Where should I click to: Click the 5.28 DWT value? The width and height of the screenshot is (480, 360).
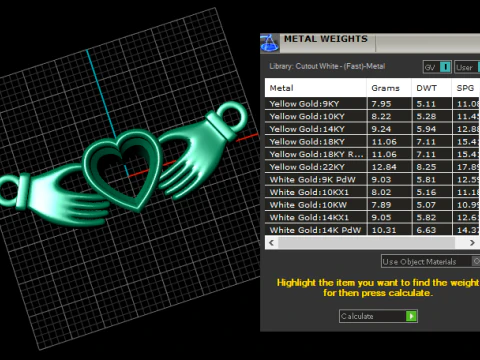click(x=426, y=117)
